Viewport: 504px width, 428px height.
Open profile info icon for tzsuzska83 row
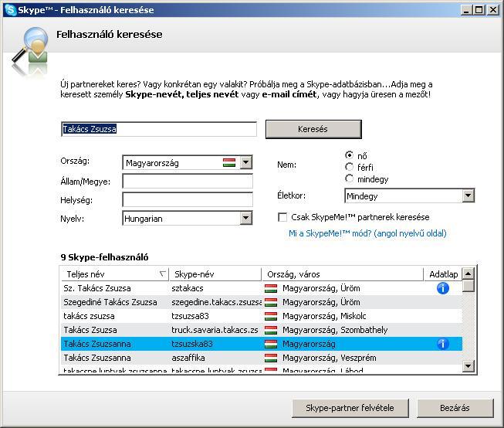(442, 344)
